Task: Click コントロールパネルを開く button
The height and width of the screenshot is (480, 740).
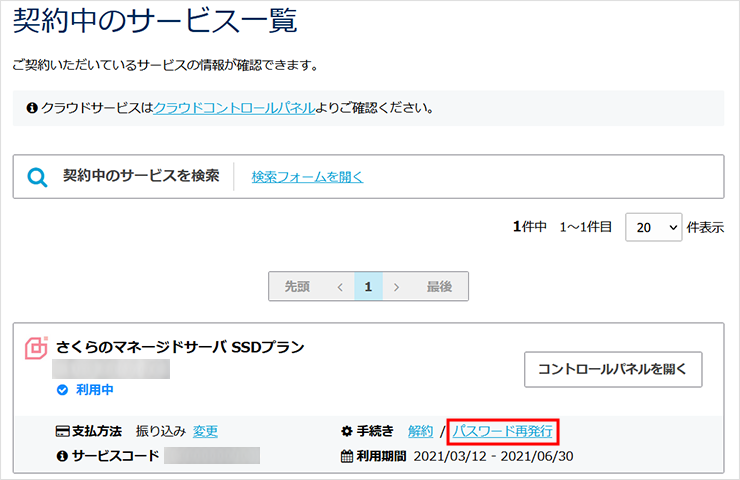Action: (x=613, y=369)
